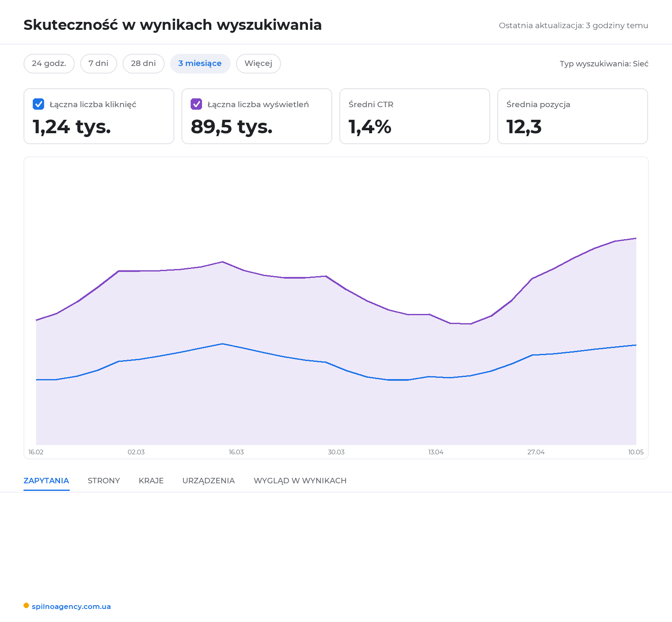Click the 1,4% CTR value
This screenshot has height=622, width=672.
tap(370, 127)
